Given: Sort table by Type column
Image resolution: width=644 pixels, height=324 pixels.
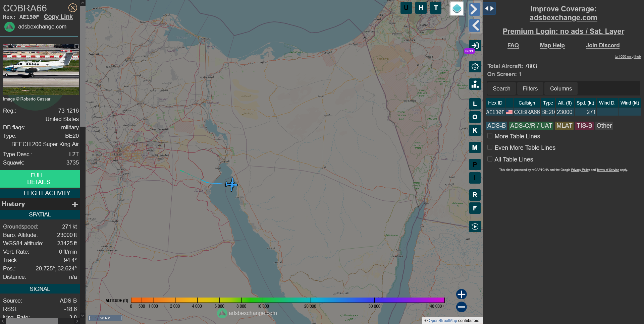Looking at the screenshot, I should [x=548, y=103].
